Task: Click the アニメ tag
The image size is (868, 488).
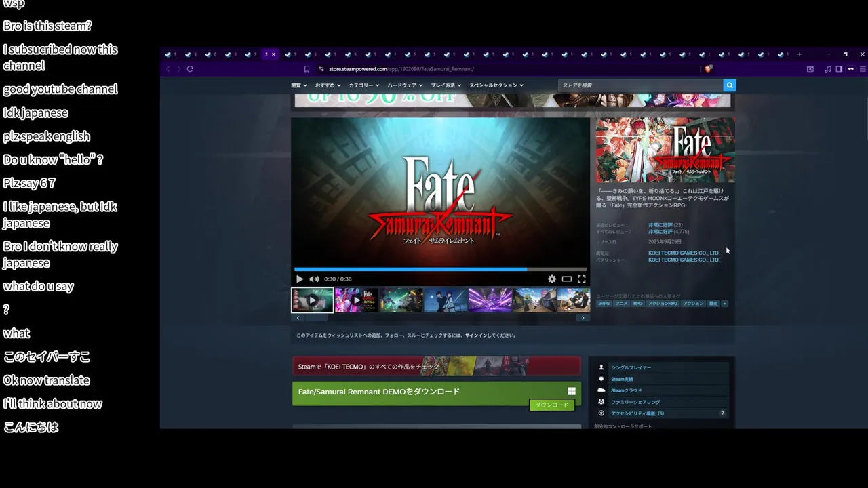Action: 621,304
